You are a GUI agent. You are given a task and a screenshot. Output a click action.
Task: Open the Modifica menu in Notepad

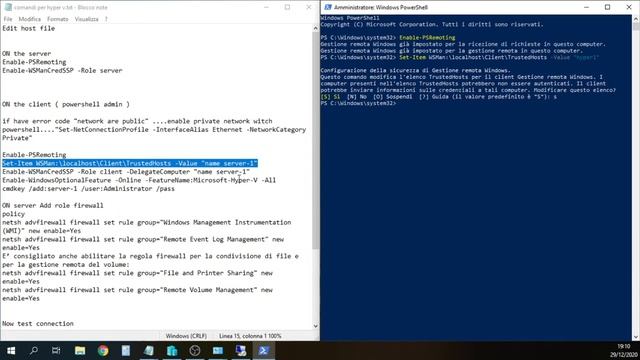[29, 19]
